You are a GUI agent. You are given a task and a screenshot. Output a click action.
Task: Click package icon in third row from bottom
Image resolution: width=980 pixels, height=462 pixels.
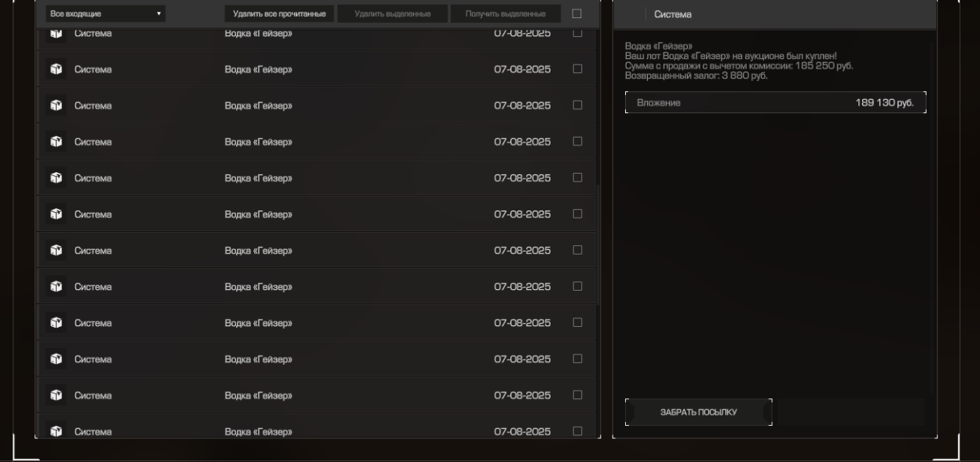point(56,359)
